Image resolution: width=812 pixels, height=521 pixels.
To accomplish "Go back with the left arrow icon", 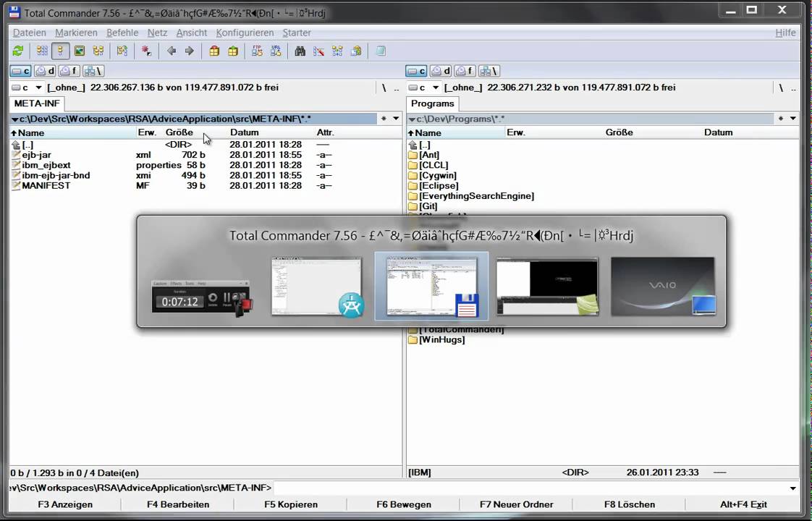I will click(x=172, y=51).
